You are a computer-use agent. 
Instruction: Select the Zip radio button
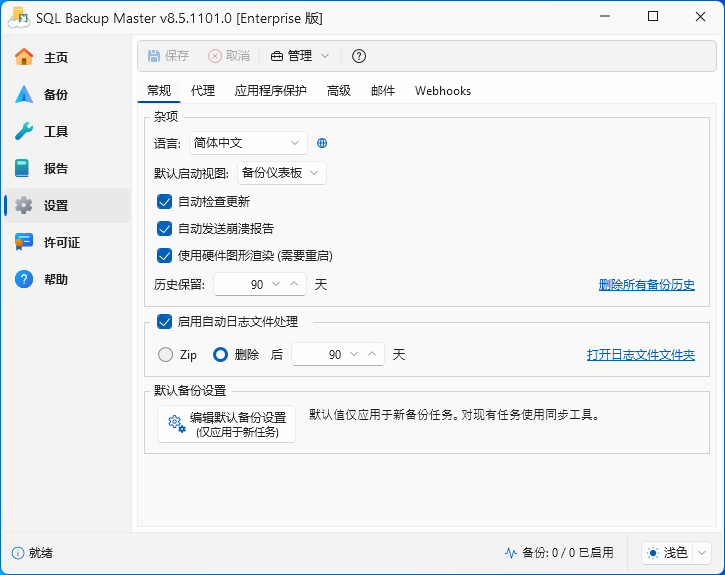click(x=166, y=355)
